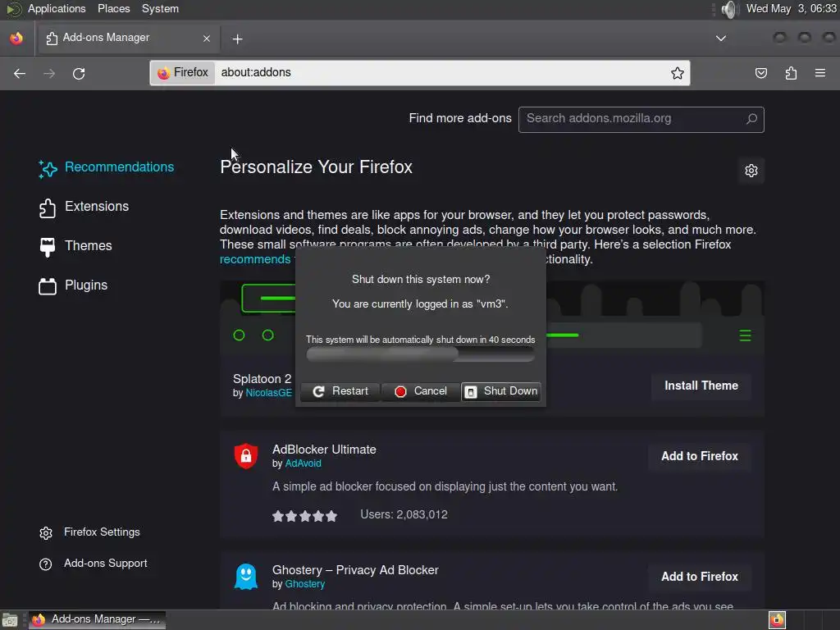Click the tray icon at bottom right
Viewport: 840px width, 630px height.
(777, 620)
